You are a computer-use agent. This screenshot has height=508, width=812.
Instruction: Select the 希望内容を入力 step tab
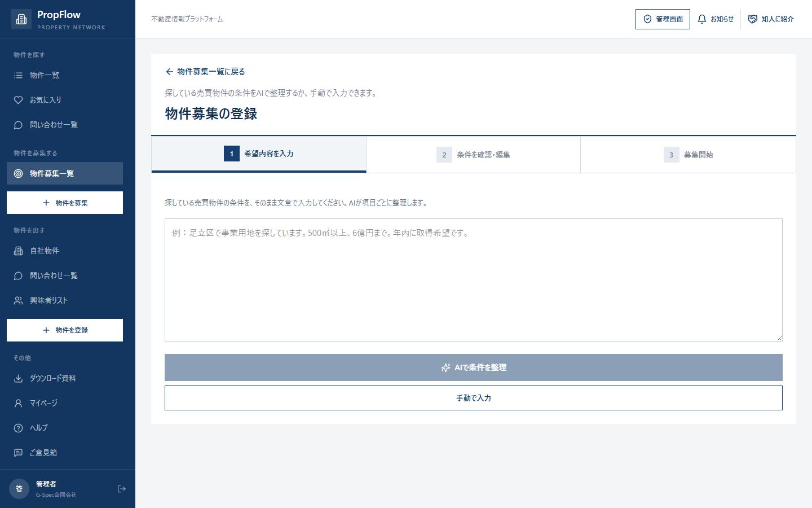click(x=259, y=154)
